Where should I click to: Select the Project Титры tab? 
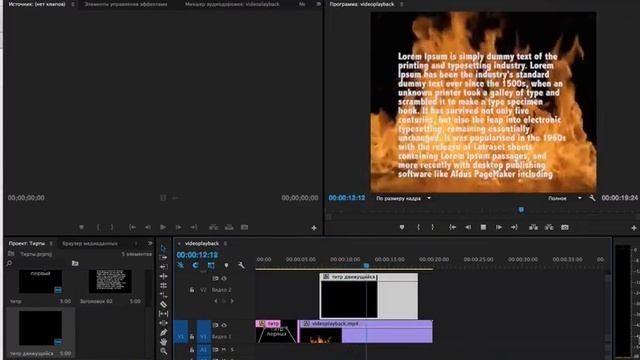[27, 244]
